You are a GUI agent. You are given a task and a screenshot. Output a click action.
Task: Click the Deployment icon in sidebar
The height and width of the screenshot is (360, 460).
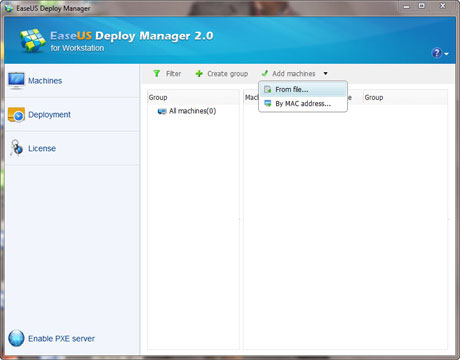click(x=16, y=115)
